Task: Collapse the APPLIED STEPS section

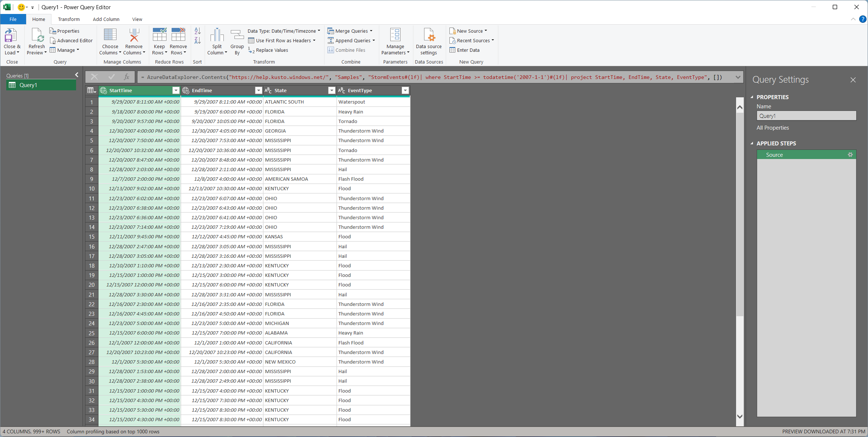Action: [x=752, y=144]
